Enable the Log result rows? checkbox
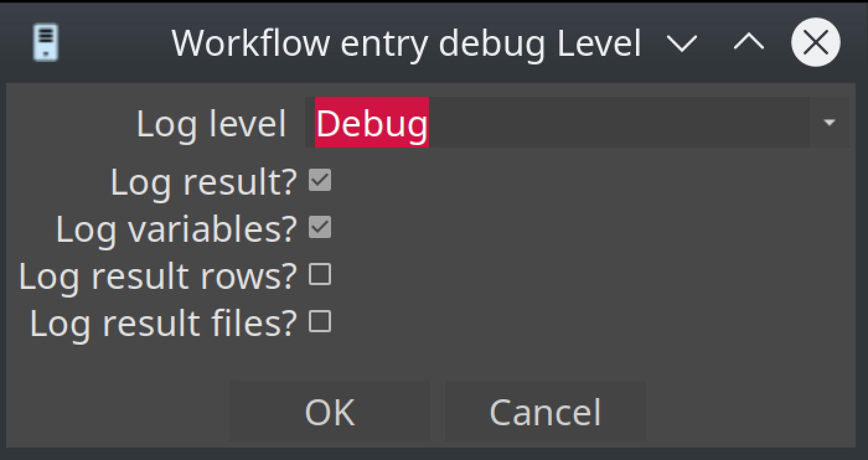Screen dimensions: 868x460 (x=320, y=275)
